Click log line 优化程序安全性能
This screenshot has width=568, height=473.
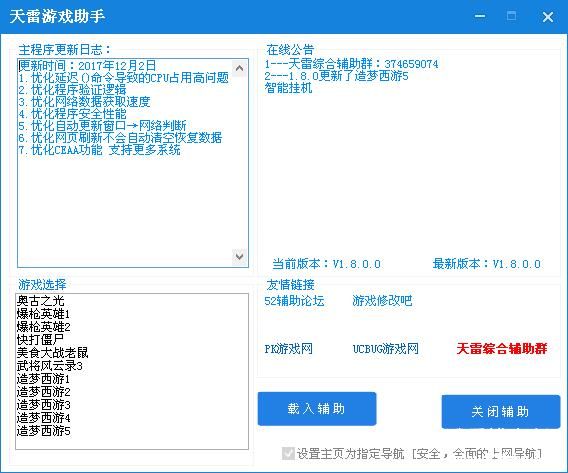72,114
